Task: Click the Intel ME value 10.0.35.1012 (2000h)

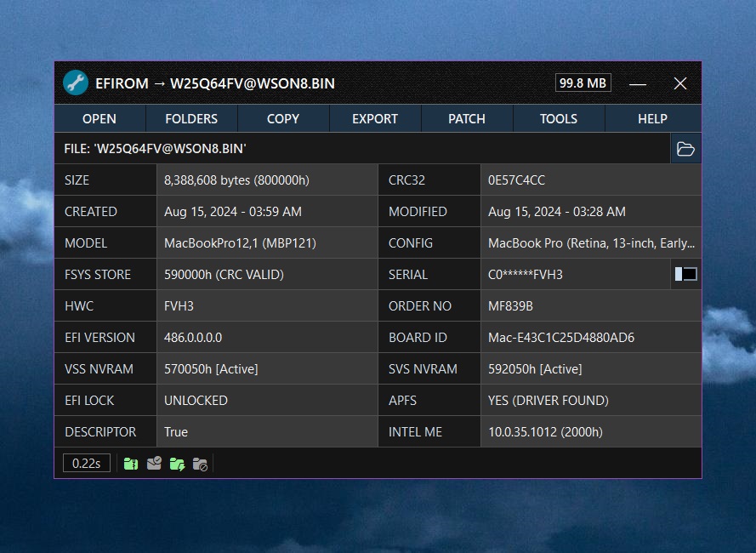Action: point(545,431)
